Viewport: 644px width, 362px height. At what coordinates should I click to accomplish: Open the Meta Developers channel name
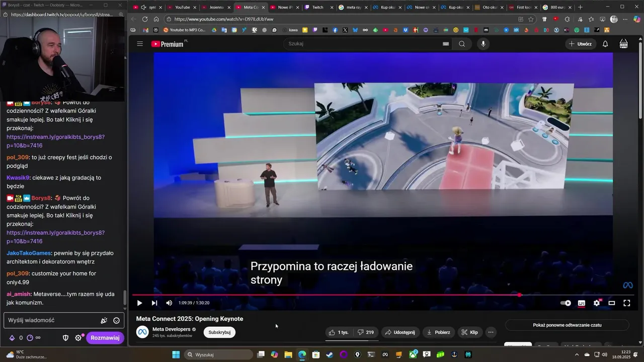pyautogui.click(x=172, y=329)
